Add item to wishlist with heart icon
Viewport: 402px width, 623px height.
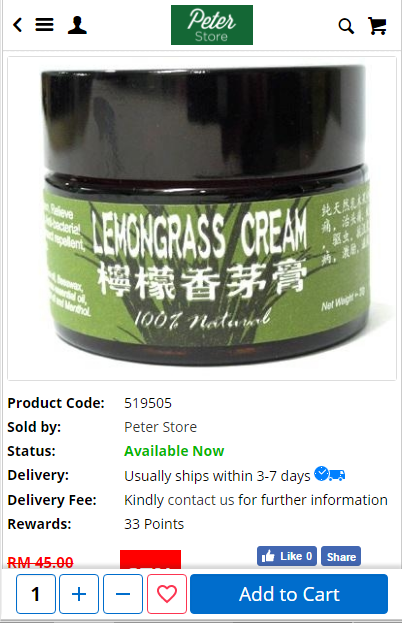click(x=167, y=594)
